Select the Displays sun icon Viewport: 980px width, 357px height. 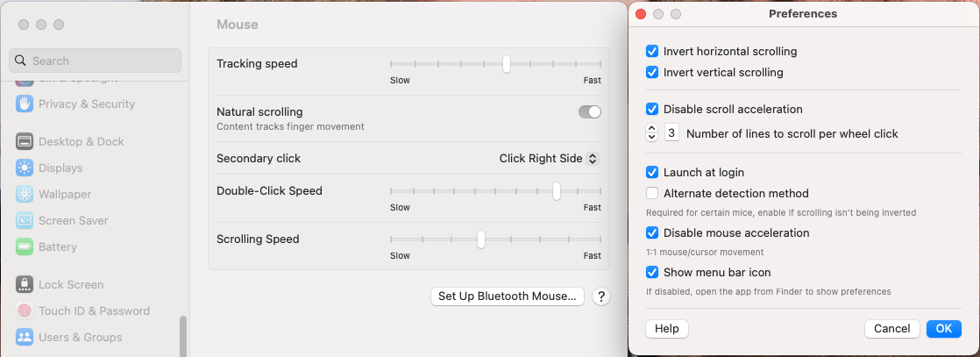click(25, 168)
